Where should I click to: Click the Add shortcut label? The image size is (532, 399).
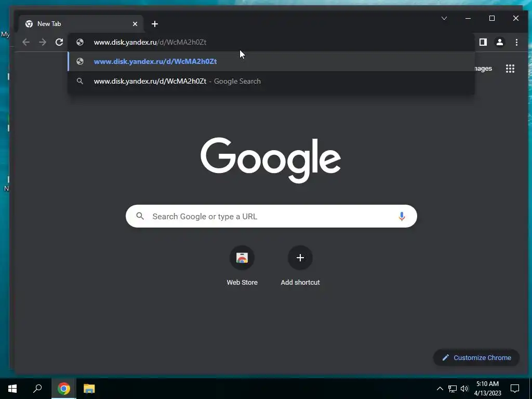tap(300, 282)
